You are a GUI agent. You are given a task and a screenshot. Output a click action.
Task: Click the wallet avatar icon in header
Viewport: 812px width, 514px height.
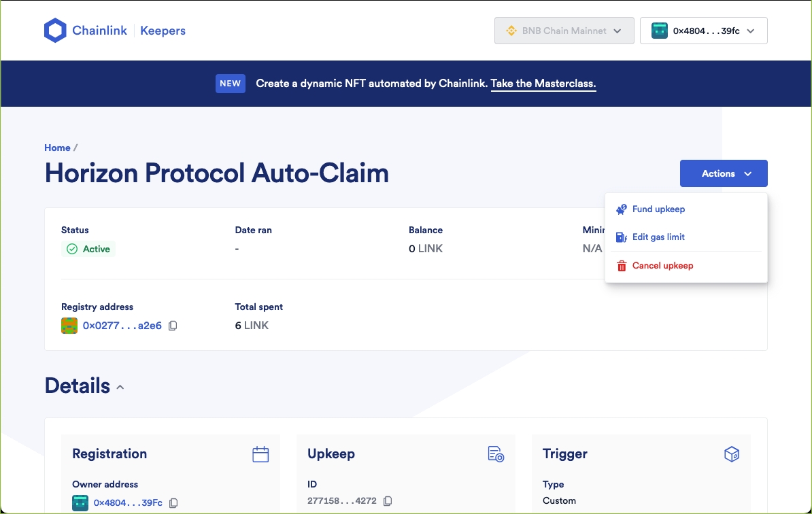tap(659, 31)
